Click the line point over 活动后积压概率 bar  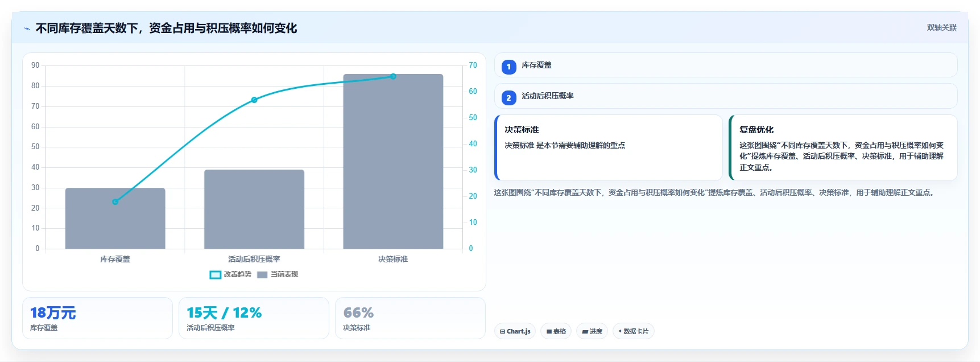(x=254, y=100)
